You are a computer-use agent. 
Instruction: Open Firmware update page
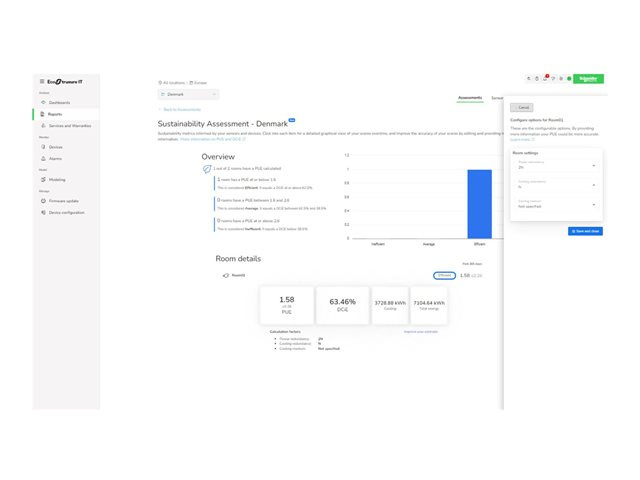point(64,201)
